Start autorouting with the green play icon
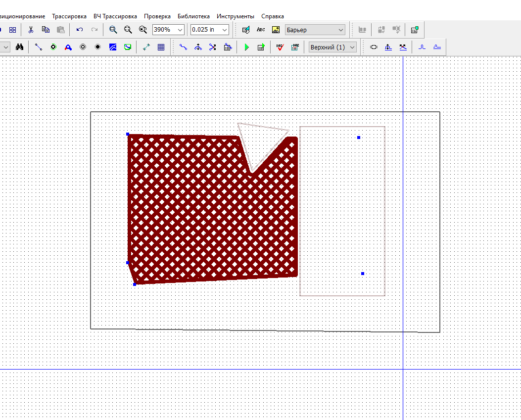This screenshot has height=420, width=521. point(246,47)
